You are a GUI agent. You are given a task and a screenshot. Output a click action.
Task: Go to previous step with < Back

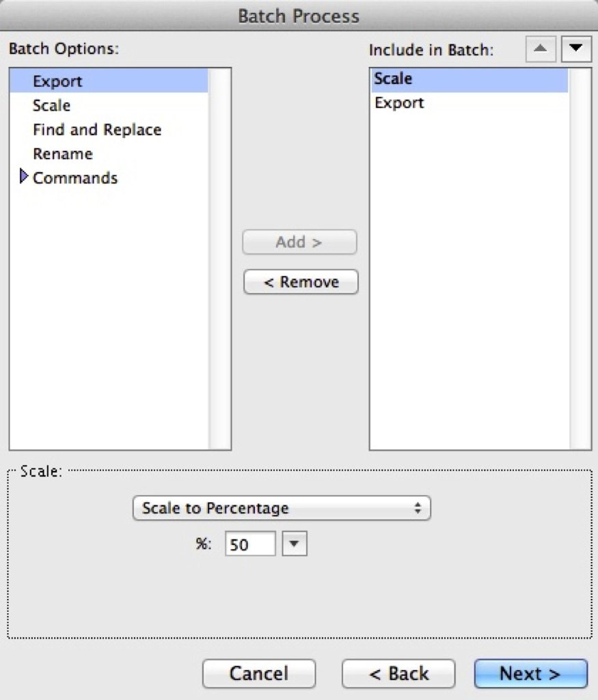(399, 673)
